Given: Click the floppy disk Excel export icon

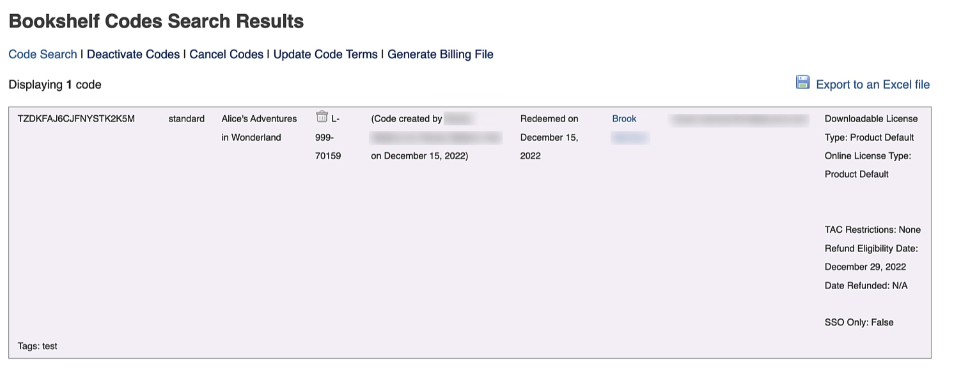Looking at the screenshot, I should coord(803,82).
